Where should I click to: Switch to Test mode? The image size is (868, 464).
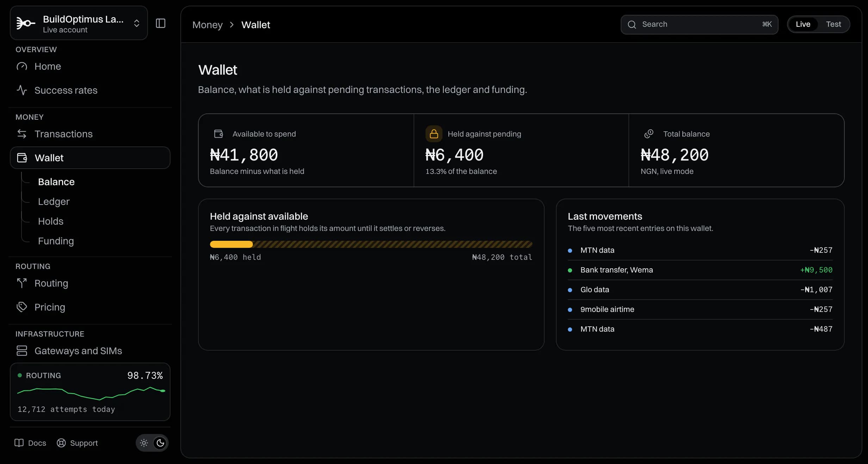pyautogui.click(x=833, y=24)
